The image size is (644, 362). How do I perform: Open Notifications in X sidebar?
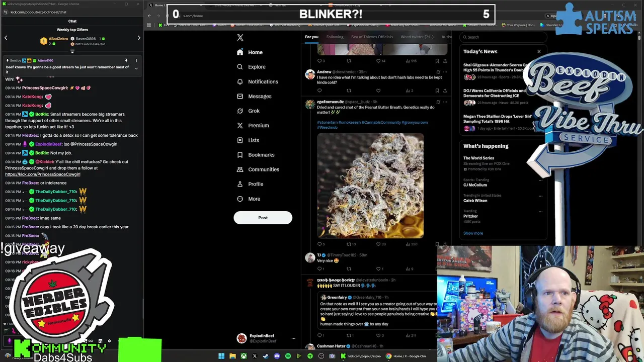[x=257, y=81]
